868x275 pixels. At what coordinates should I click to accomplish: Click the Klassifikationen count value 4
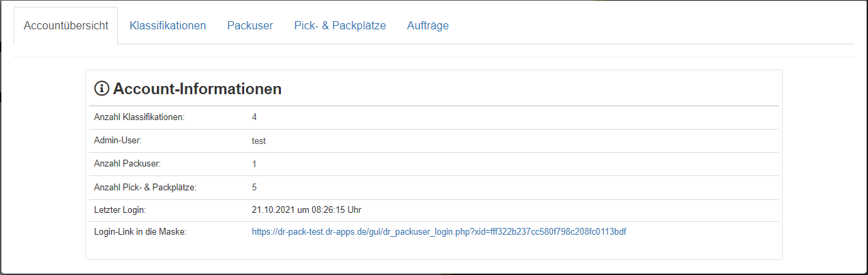tap(254, 117)
